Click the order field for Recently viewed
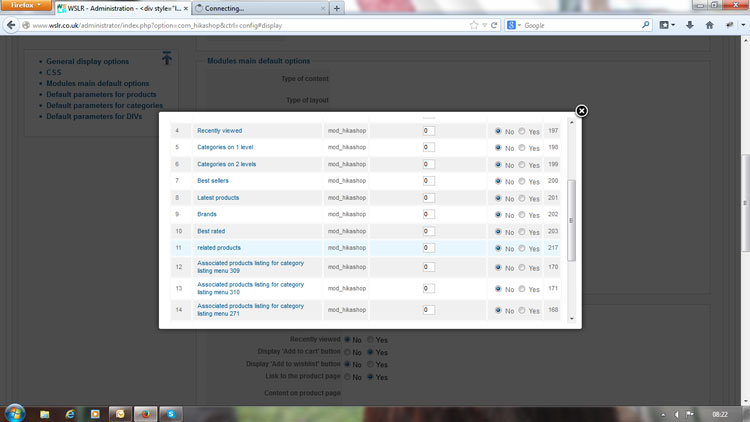This screenshot has height=422, width=750. point(429,131)
